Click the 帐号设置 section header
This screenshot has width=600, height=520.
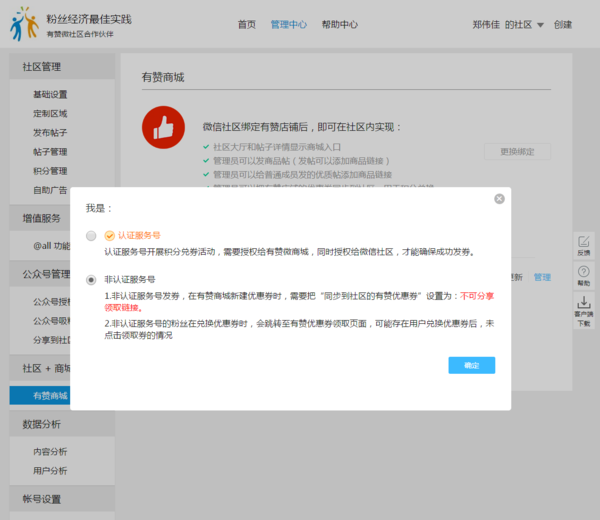[62, 499]
